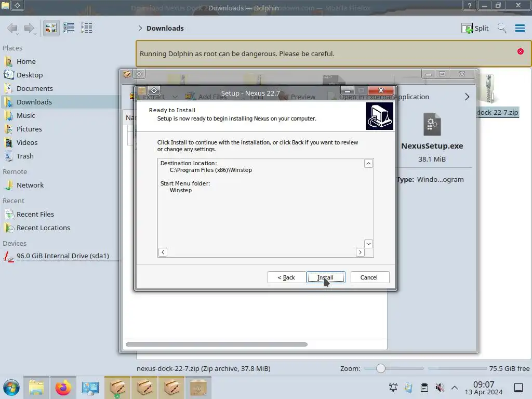Switch Dolphin to icons view mode
The height and width of the screenshot is (399, 532).
[x=51, y=28]
